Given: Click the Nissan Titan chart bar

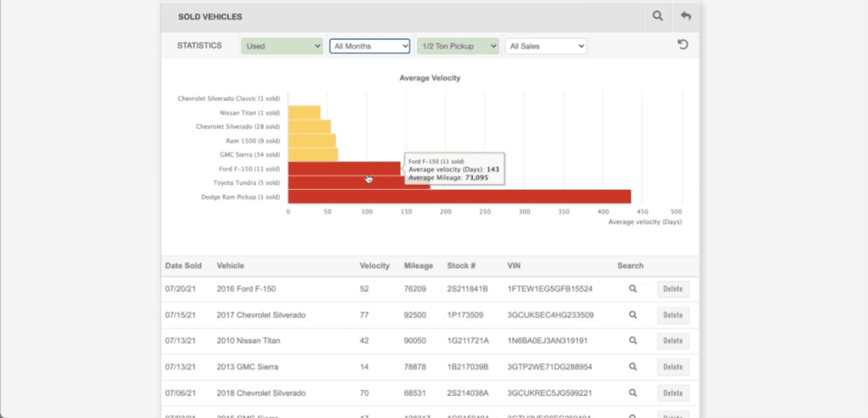Looking at the screenshot, I should 304,113.
